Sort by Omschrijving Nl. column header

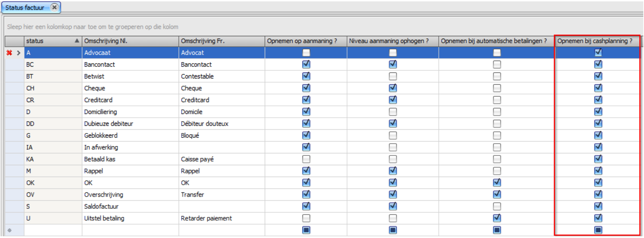click(130, 41)
